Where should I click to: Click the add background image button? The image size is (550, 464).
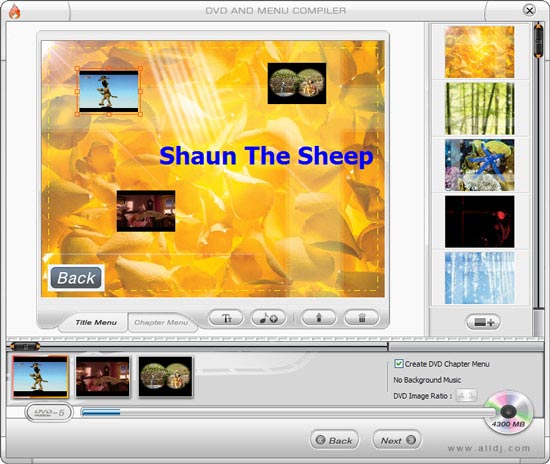pos(483,322)
